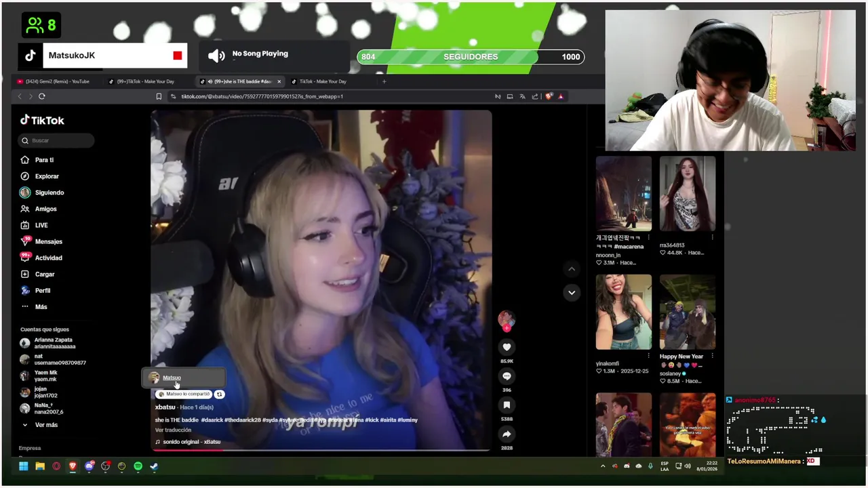The image size is (868, 488).
Task: Go to the Siguiendo feed
Action: click(x=42, y=192)
